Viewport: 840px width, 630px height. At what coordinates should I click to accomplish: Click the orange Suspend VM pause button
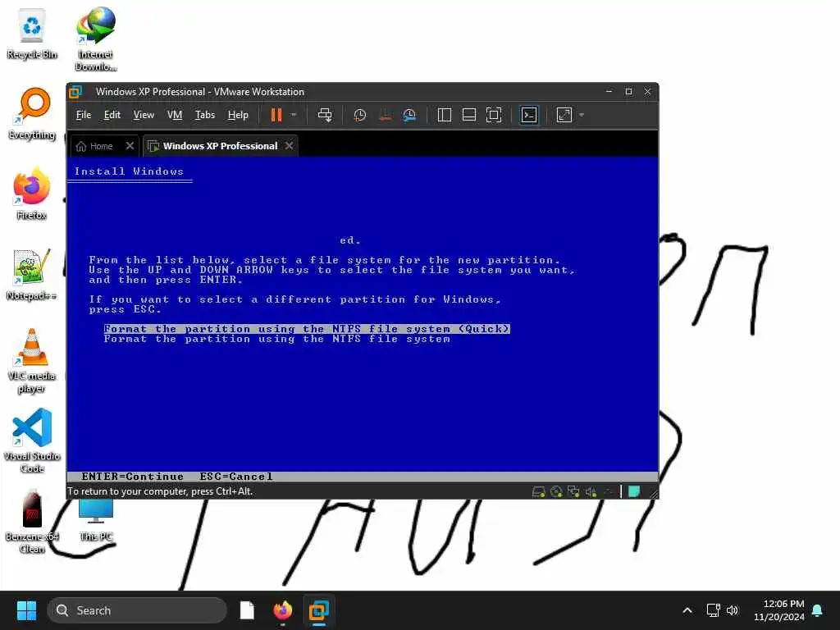[276, 115]
